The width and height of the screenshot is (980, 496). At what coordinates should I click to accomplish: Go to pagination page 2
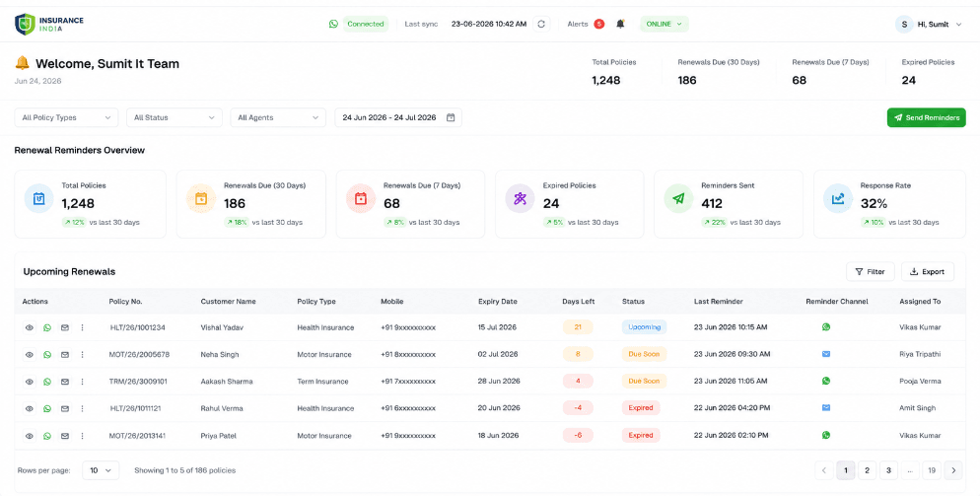[867, 470]
